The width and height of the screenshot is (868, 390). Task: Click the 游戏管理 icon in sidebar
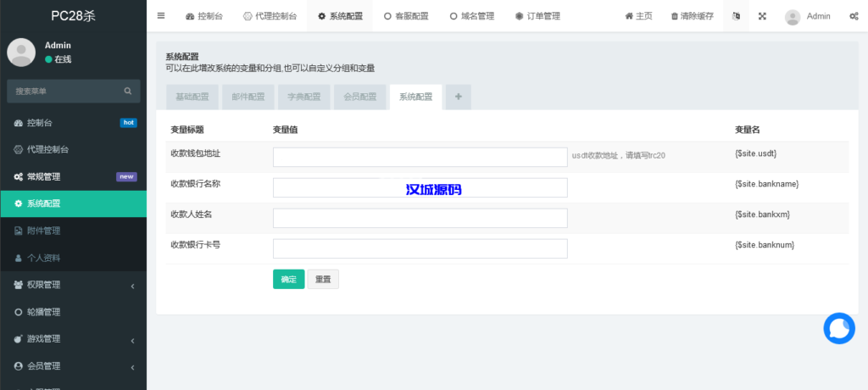coord(19,339)
